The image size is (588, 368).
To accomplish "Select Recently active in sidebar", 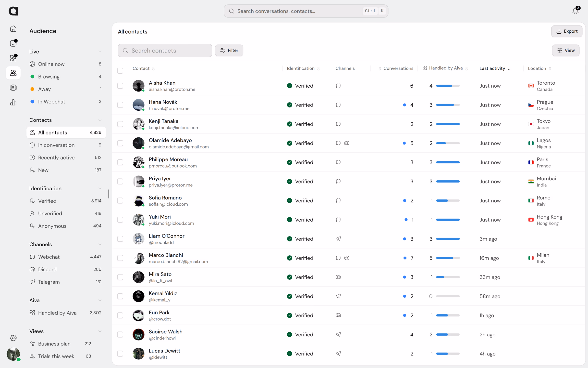I will click(66, 158).
